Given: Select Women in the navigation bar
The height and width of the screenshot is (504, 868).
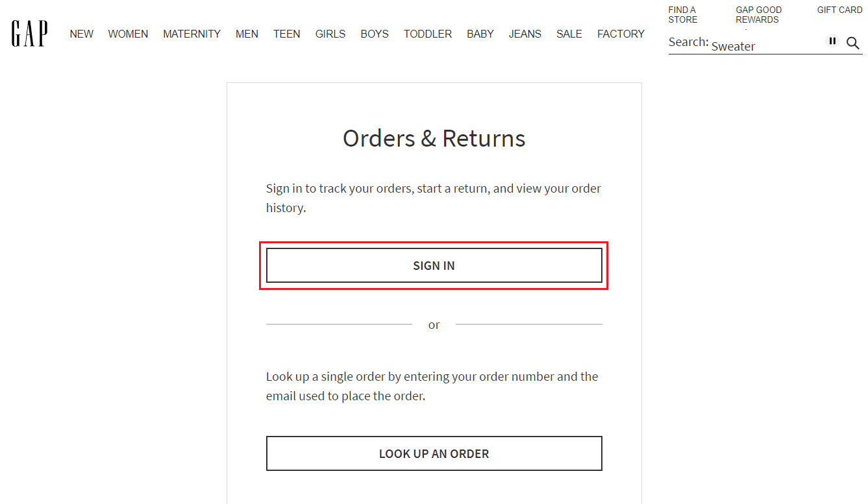Looking at the screenshot, I should tap(128, 34).
